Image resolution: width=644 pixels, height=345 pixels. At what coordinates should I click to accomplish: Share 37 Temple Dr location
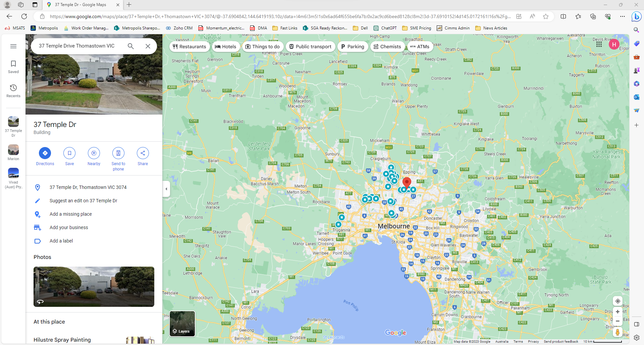tap(143, 156)
